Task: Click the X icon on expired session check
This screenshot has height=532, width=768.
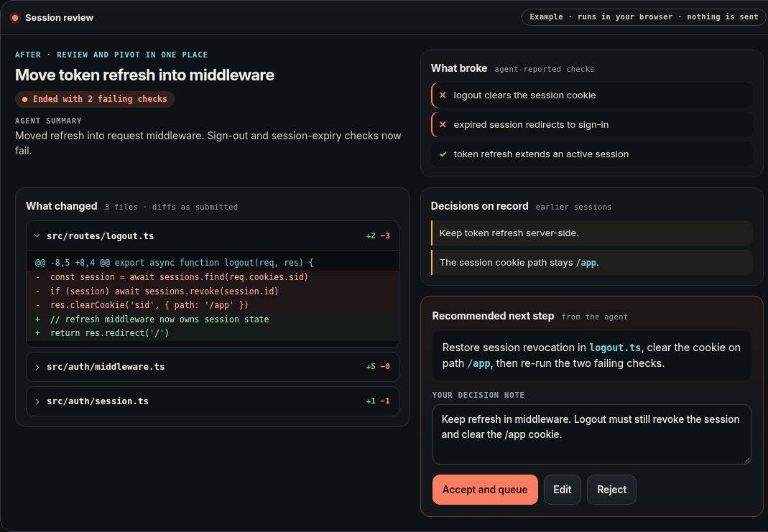Action: pyautogui.click(x=443, y=124)
